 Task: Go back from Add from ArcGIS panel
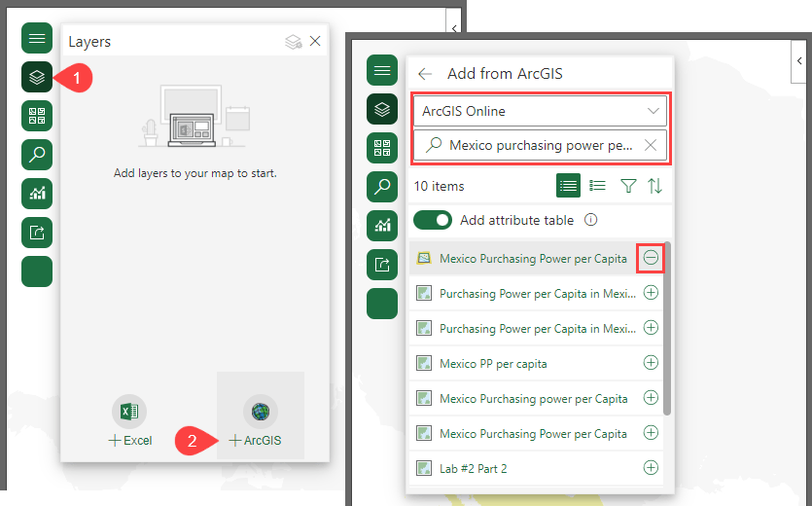pyautogui.click(x=425, y=74)
